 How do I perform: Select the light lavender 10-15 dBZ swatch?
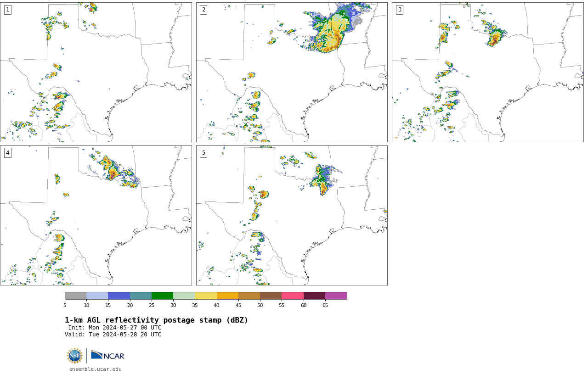(97, 296)
